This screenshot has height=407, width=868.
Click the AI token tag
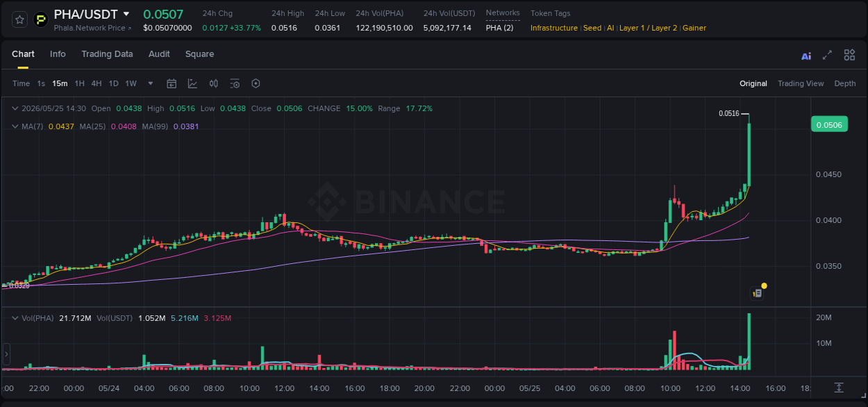(x=610, y=28)
